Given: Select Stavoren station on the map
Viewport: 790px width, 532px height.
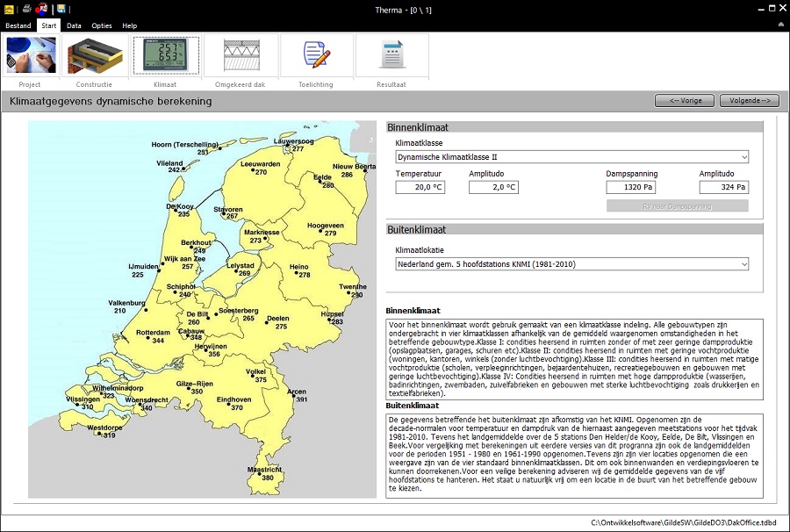Looking at the screenshot, I should point(228,212).
